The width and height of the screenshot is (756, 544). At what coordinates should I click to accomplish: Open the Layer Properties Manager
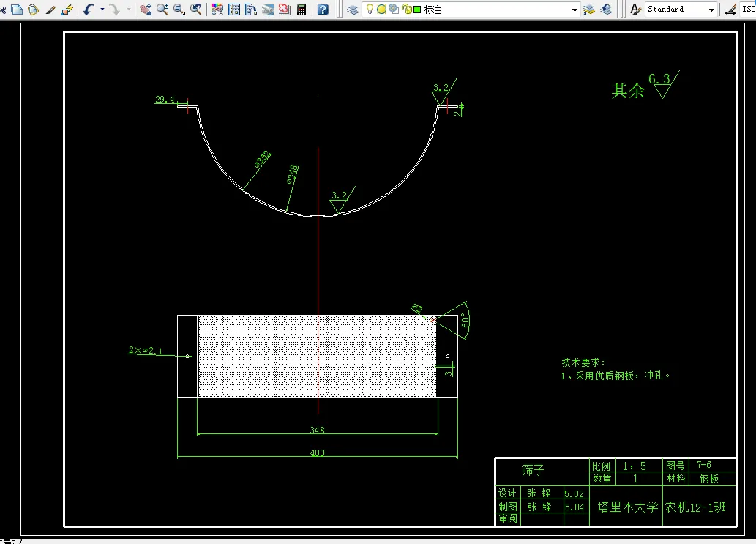353,10
